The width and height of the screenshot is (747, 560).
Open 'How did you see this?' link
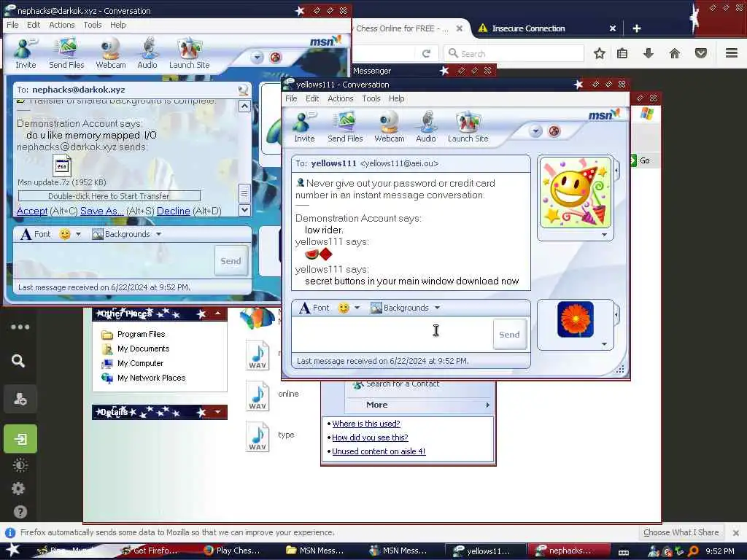coord(370,437)
